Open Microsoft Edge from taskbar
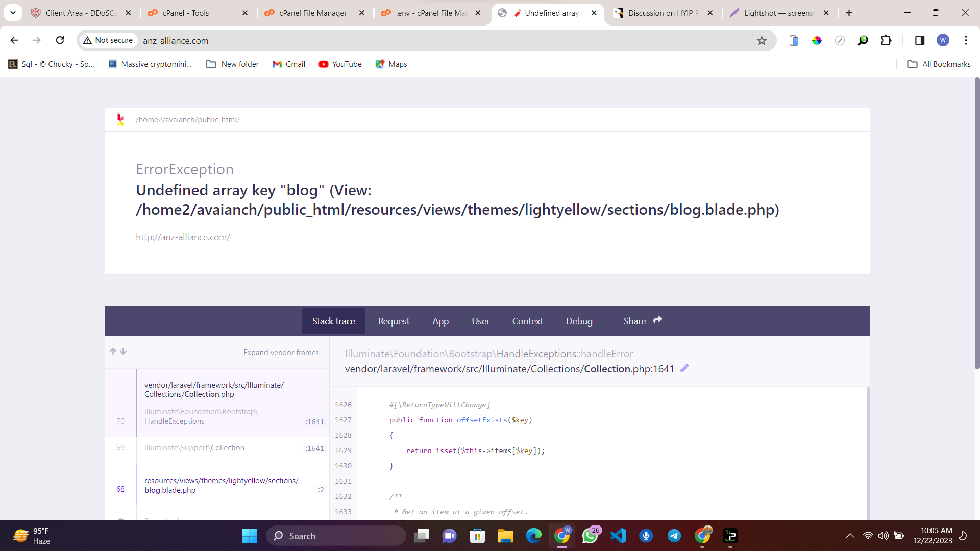 tap(533, 536)
